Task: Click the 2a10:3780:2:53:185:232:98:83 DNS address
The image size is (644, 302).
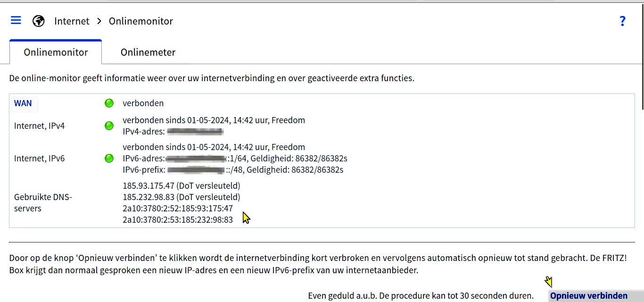Action: [178, 219]
